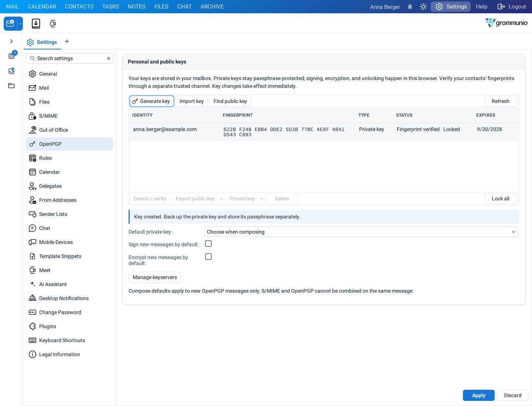Enable Encrypt new messages by default checkbox
Viewport: 532px width, 406px height.
tap(208, 257)
